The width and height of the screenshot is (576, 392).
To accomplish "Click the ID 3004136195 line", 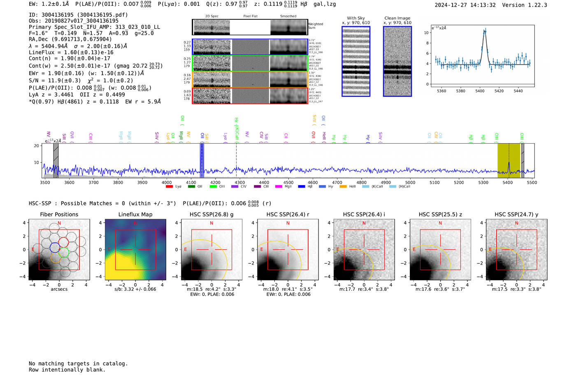I will [78, 15].
